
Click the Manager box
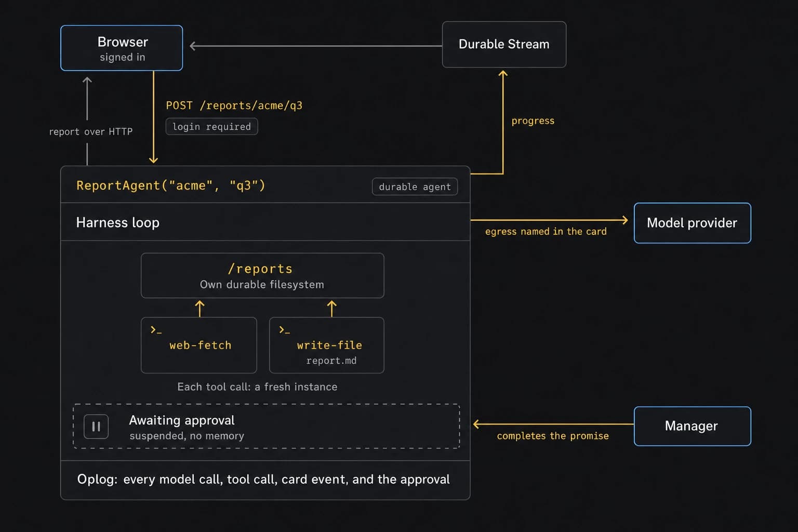(692, 426)
